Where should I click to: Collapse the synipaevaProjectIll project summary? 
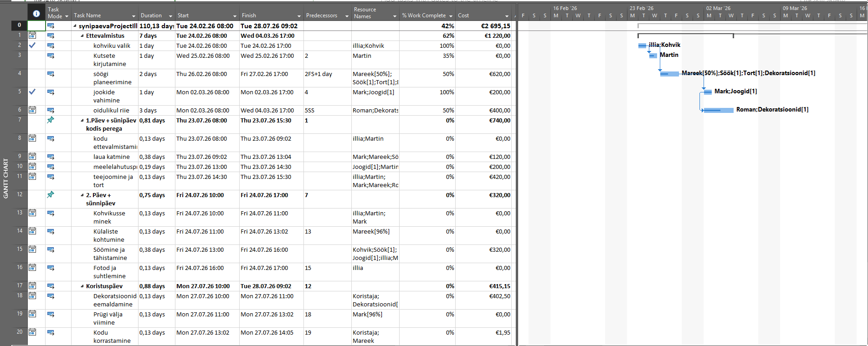[x=75, y=26]
